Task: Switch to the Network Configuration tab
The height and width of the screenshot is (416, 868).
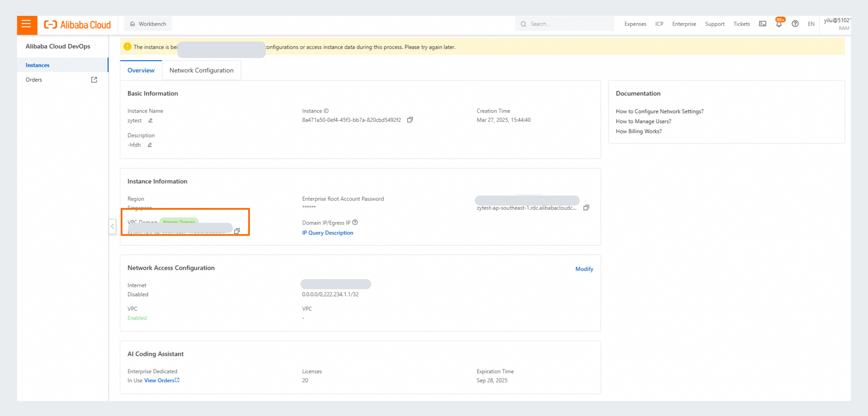Action: point(201,70)
